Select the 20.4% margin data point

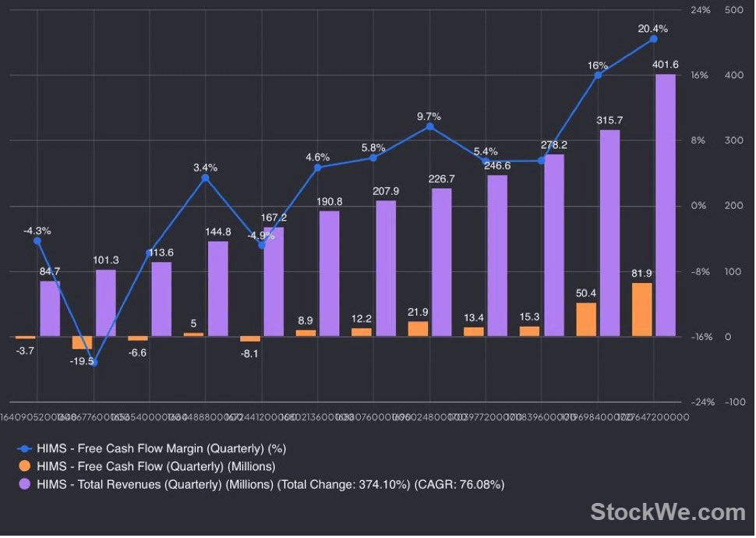[653, 39]
